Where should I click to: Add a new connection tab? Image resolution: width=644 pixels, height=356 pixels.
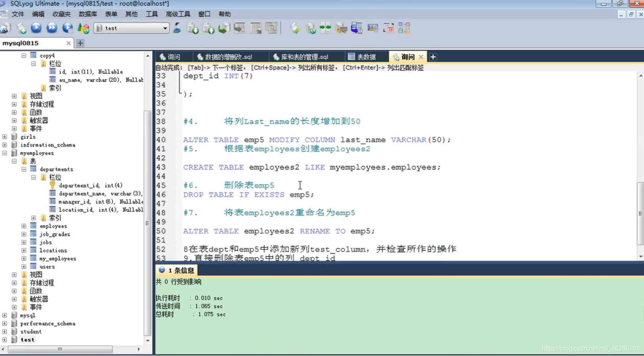(80, 43)
